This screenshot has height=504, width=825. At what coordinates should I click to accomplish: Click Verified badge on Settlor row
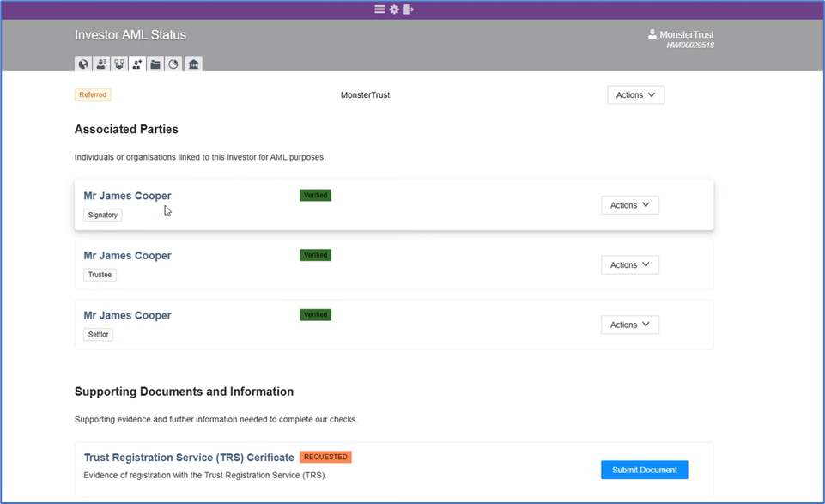[315, 314]
